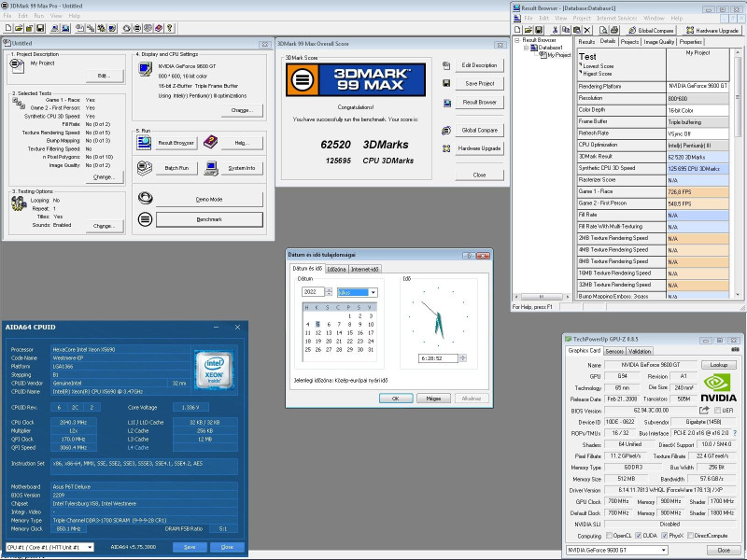Collapse the Database1 tree node
The image size is (747, 560).
pyautogui.click(x=526, y=48)
